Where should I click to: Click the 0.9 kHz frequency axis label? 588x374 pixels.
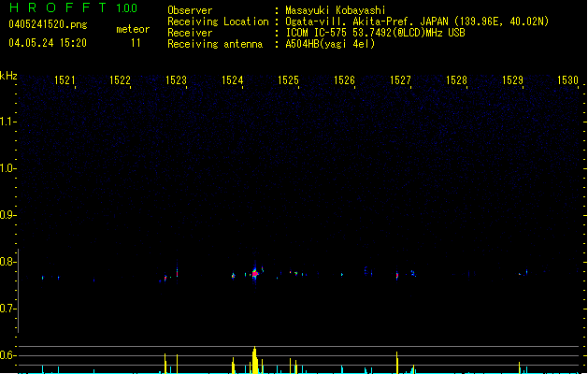(7, 215)
